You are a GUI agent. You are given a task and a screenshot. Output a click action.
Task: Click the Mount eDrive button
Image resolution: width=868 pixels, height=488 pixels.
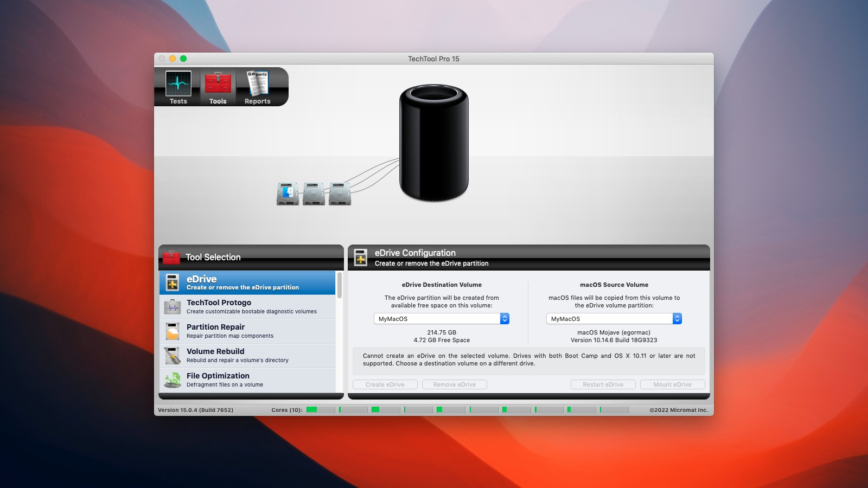click(672, 384)
